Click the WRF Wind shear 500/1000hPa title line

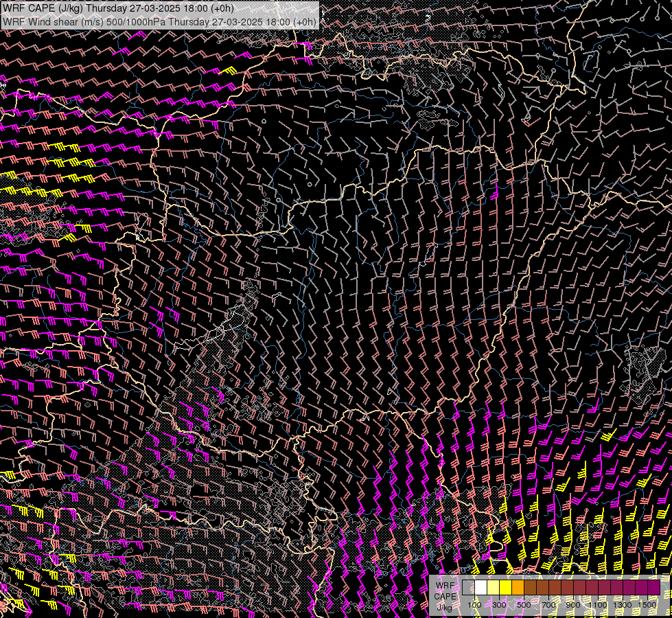click(x=159, y=22)
